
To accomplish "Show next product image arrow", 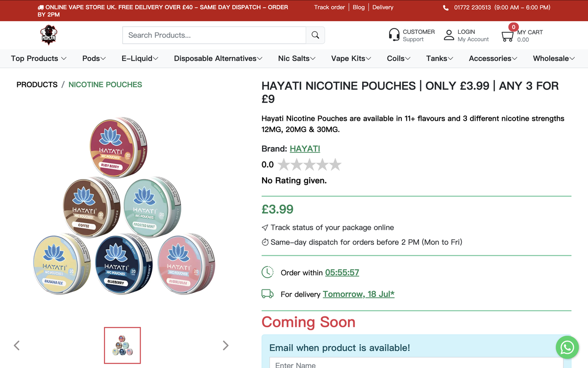I will click(x=225, y=345).
